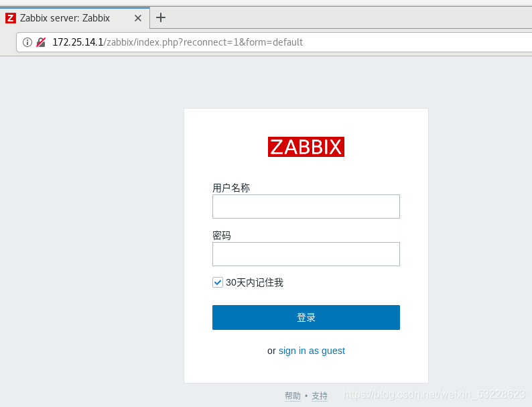Open a new browser tab

(161, 17)
